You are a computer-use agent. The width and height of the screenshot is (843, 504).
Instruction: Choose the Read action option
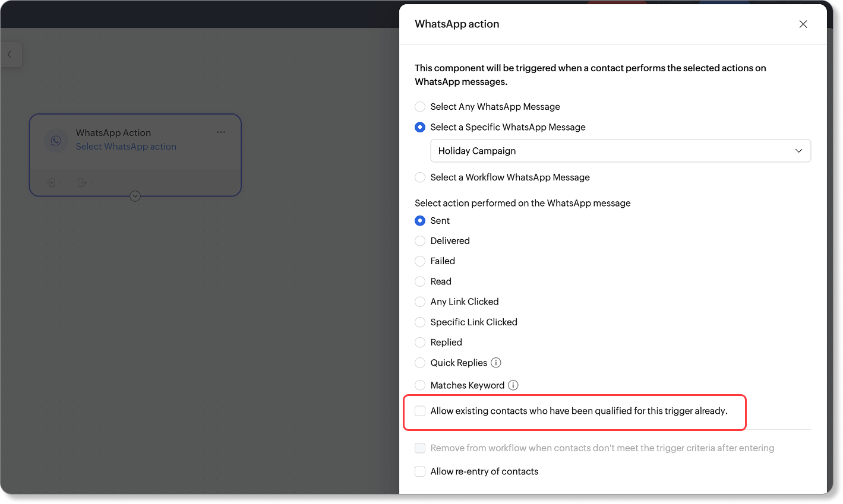click(x=420, y=281)
